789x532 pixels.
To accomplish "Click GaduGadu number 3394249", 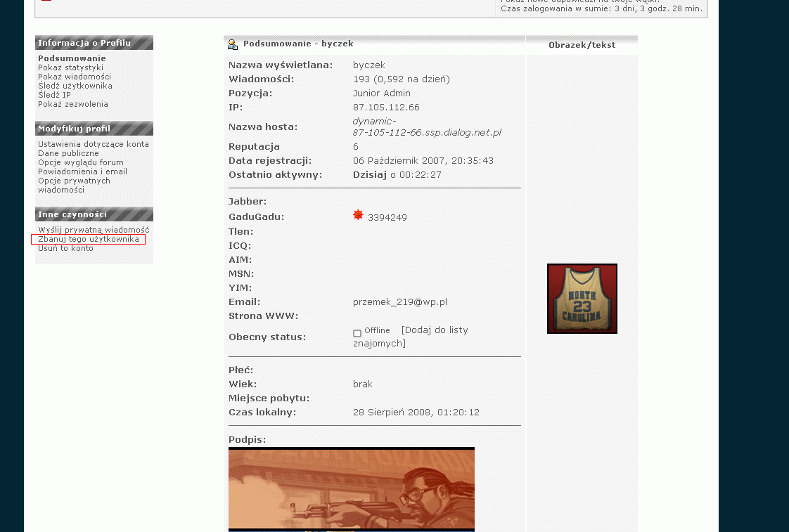I will point(387,217).
